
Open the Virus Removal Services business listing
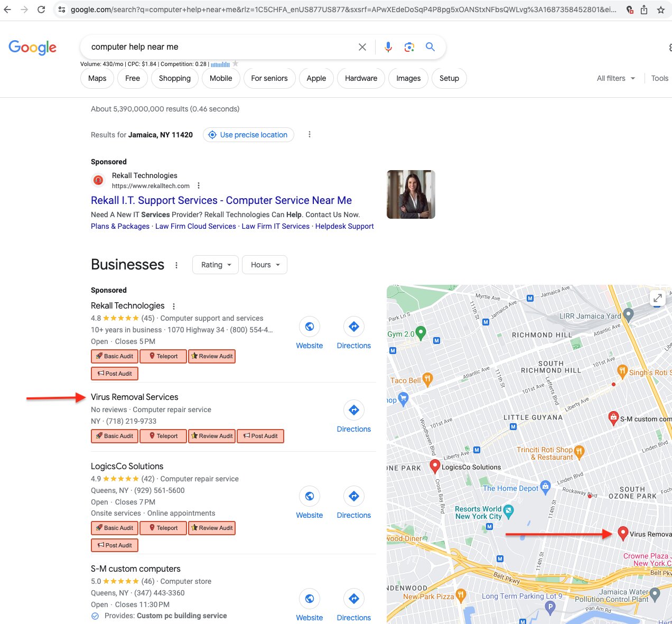pyautogui.click(x=135, y=397)
